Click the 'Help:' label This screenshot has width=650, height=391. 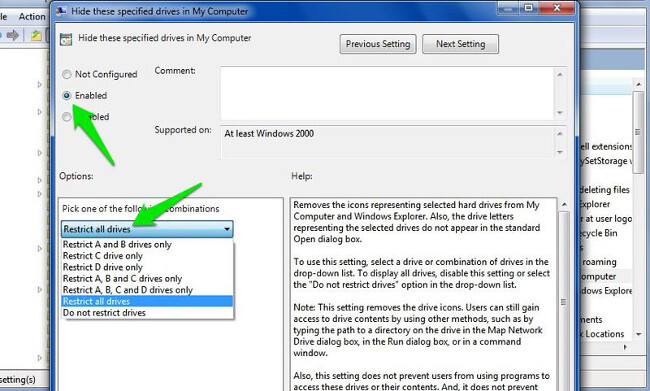[x=302, y=176]
